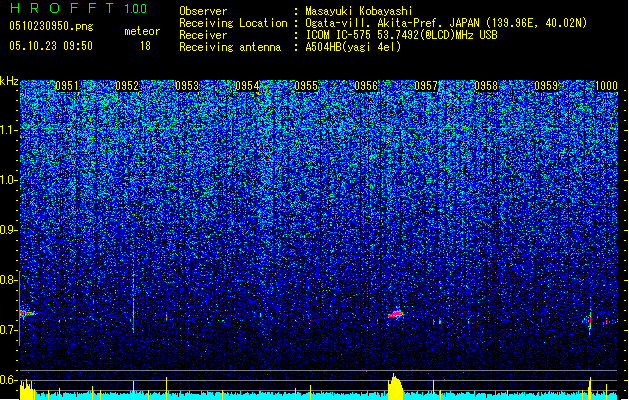Click the 0951 time marker
This screenshot has height=400, width=629.
click(67, 86)
